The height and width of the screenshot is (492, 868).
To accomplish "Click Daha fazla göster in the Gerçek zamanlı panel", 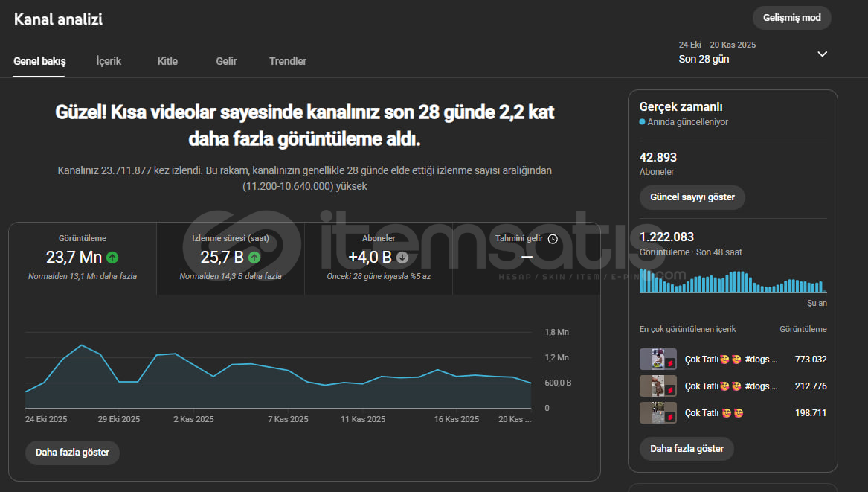I will click(687, 449).
